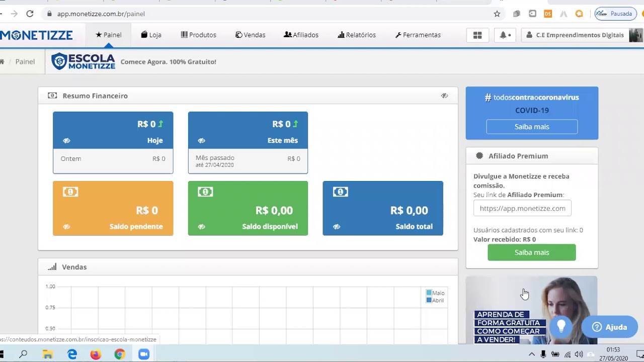This screenshot has height=362, width=644.
Task: Open volume control in system tray
Action: pyautogui.click(x=579, y=354)
